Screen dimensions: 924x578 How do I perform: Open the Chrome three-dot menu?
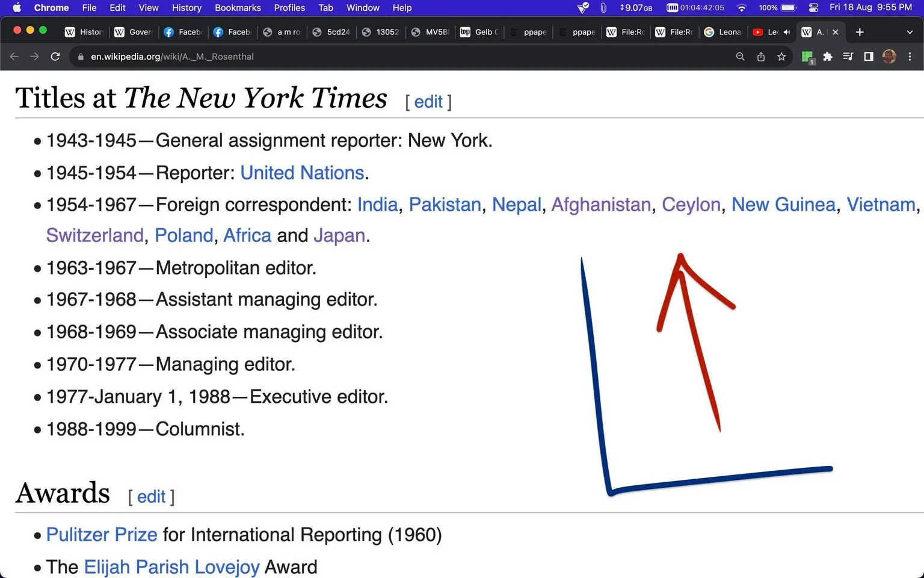click(x=910, y=57)
